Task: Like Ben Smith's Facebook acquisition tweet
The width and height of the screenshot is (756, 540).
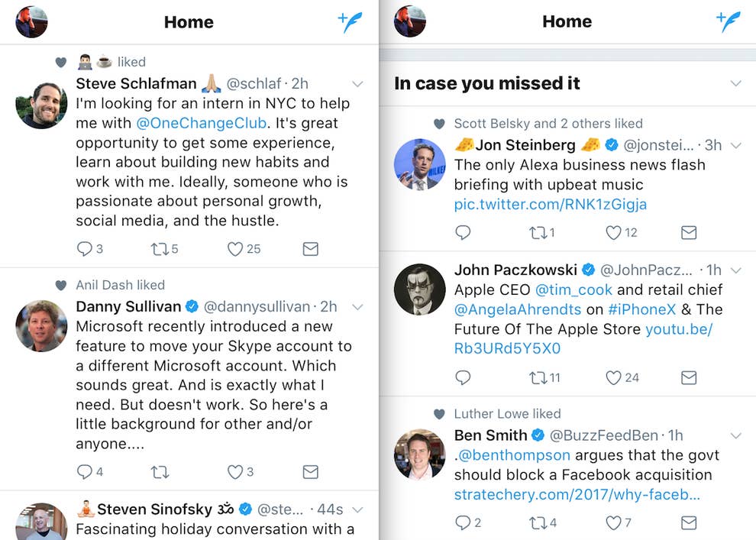Action: 614,522
